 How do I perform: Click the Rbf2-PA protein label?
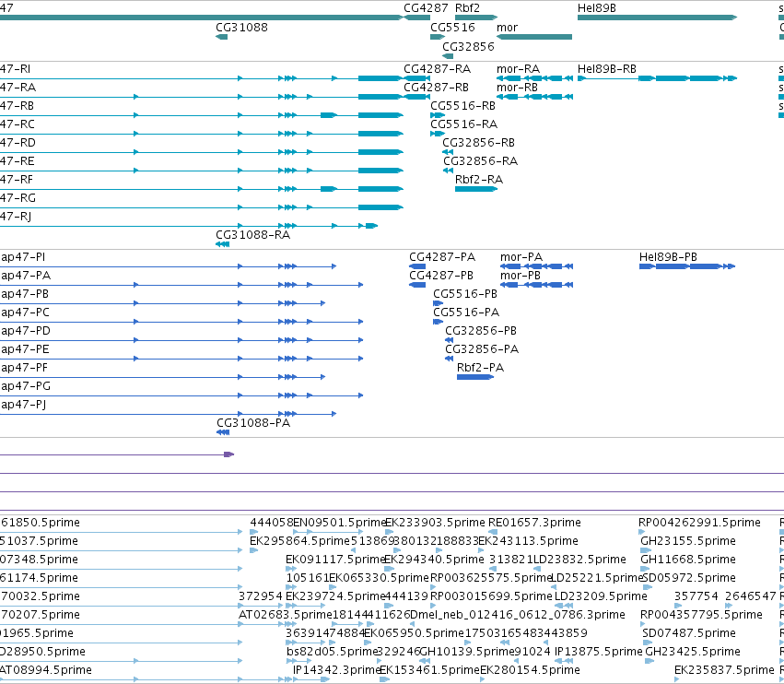481,368
